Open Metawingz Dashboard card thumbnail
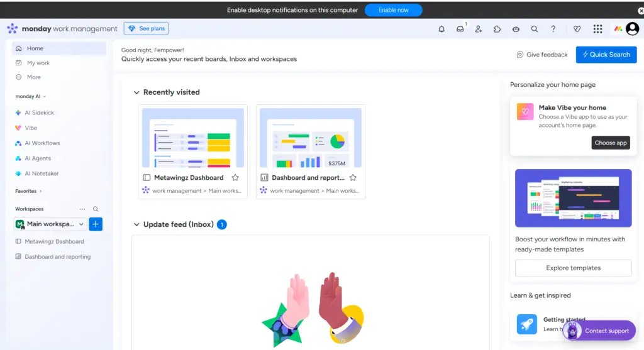Screen dimensions: 644x350 tap(193, 138)
